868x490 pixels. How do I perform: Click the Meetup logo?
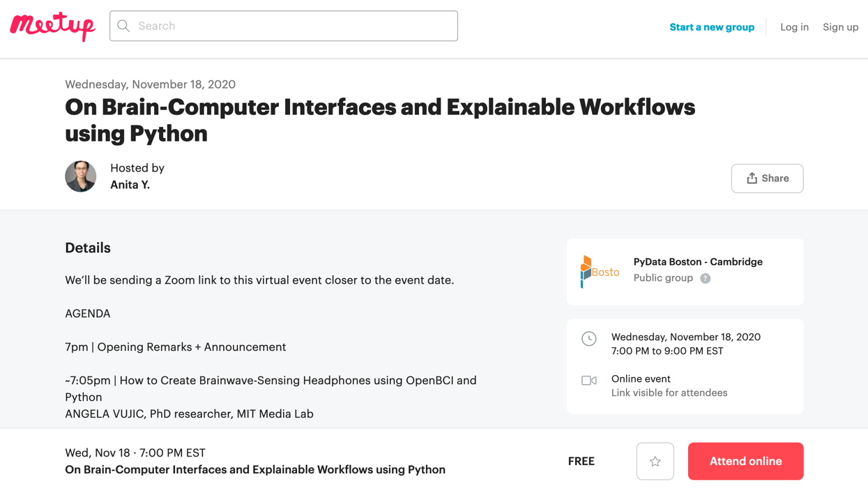tap(52, 26)
